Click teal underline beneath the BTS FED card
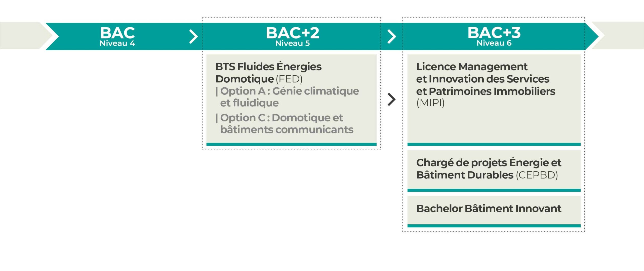The width and height of the screenshot is (644, 271). tap(291, 144)
